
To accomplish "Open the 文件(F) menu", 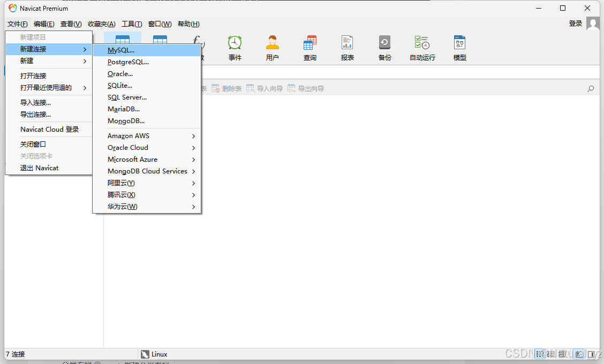I will pos(17,24).
